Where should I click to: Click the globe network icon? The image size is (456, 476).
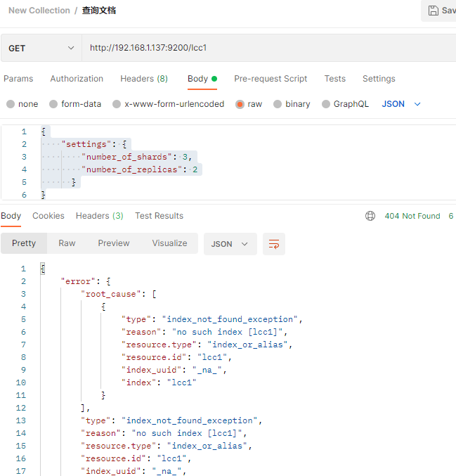(x=370, y=216)
